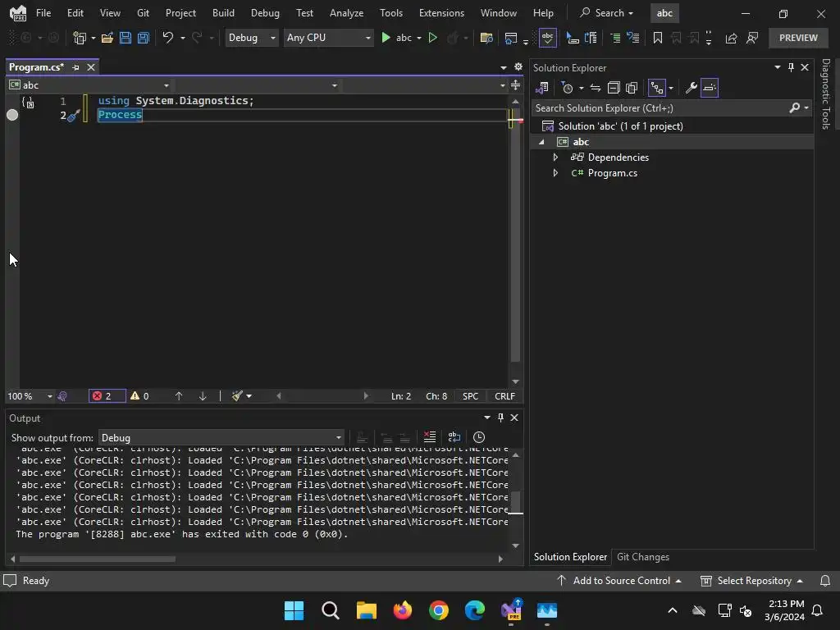This screenshot has height=630, width=840.
Task: Click the Output horizontal scrollbar thumb
Action: 98,559
